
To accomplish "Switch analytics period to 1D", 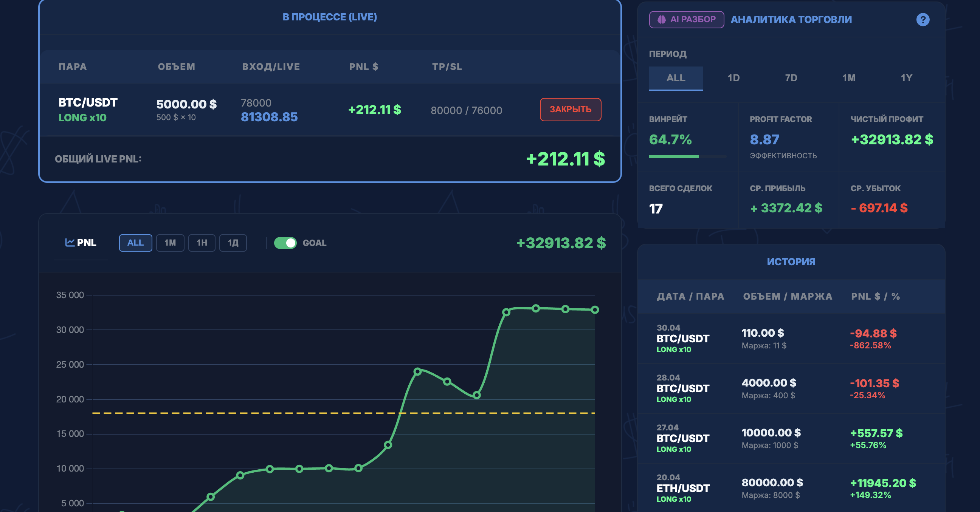I will coord(733,78).
